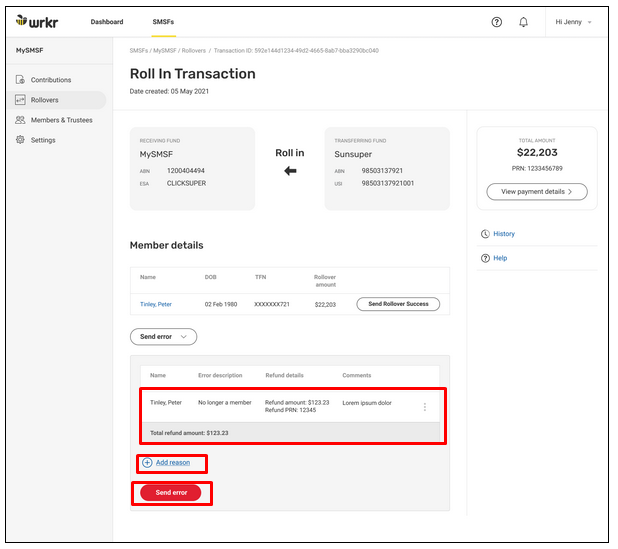The height and width of the screenshot is (549, 618).
Task: Click the Sunsuper transferring fund name
Action: (x=353, y=154)
